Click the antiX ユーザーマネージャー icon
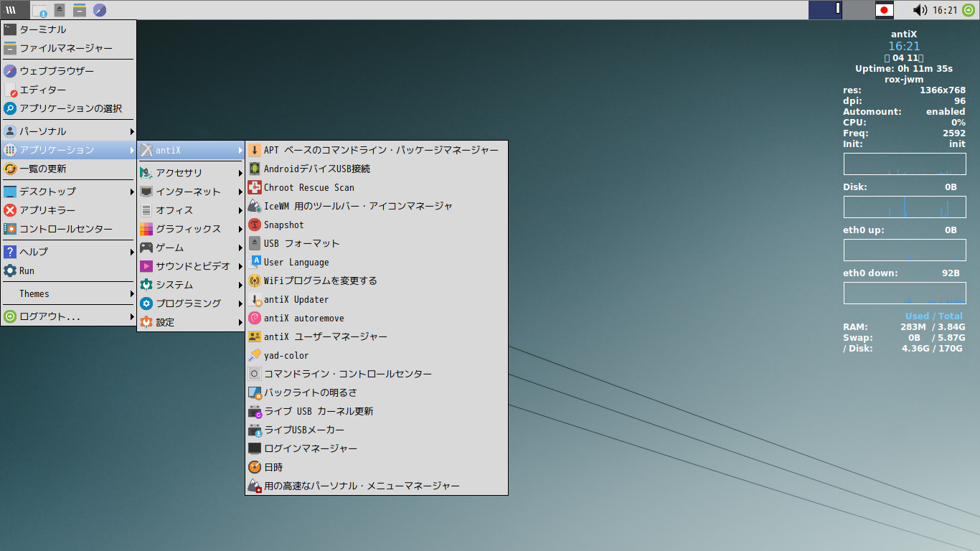Image resolution: width=980 pixels, height=551 pixels. 254,336
